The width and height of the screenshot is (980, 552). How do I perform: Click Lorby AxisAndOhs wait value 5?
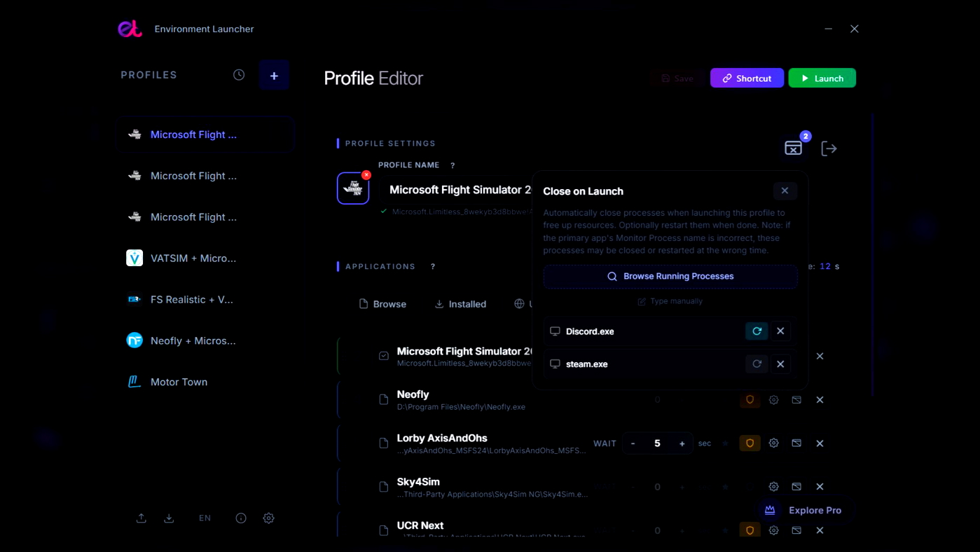point(657,443)
